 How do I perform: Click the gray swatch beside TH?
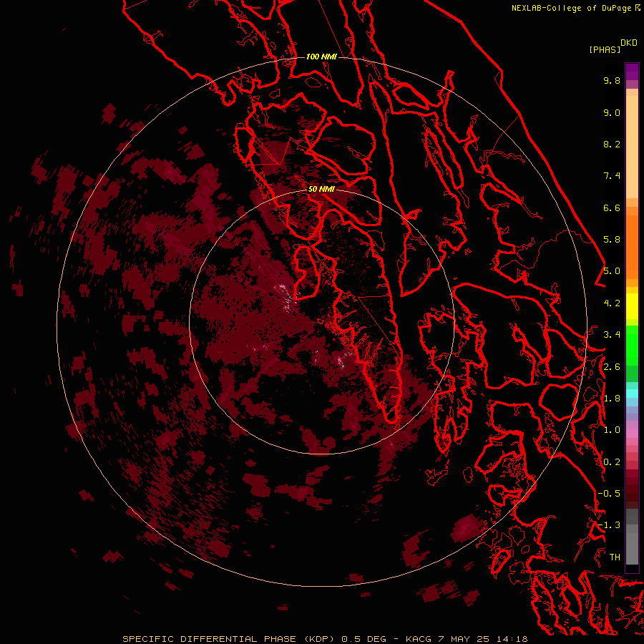click(x=632, y=550)
